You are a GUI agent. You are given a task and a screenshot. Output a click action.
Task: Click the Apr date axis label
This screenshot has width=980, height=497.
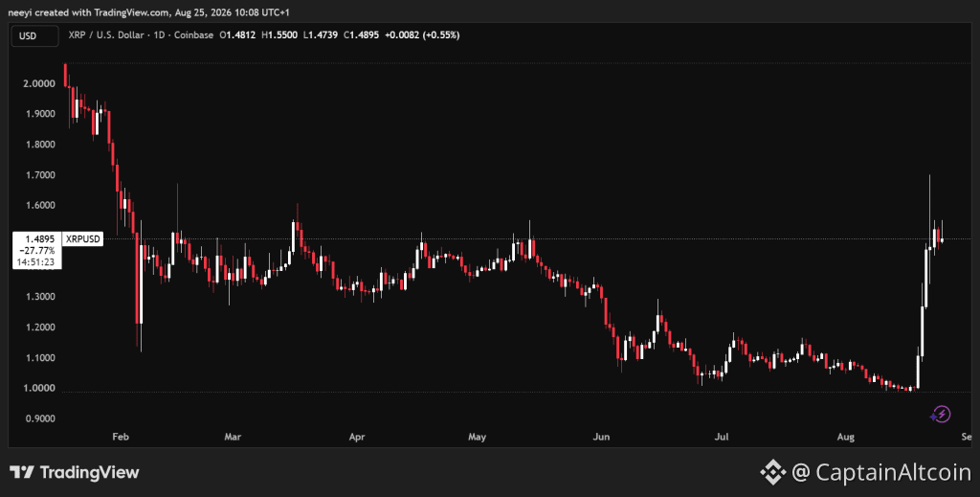click(x=357, y=437)
